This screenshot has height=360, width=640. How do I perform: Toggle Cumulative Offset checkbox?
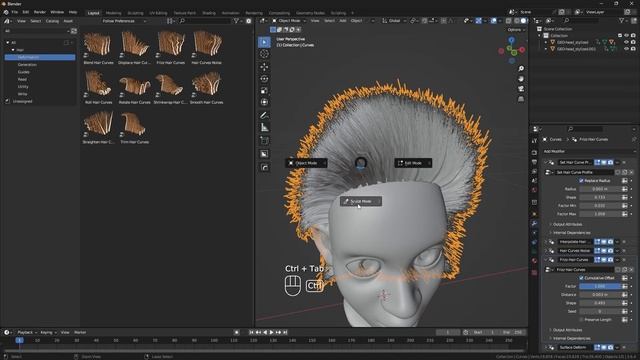[x=581, y=278]
